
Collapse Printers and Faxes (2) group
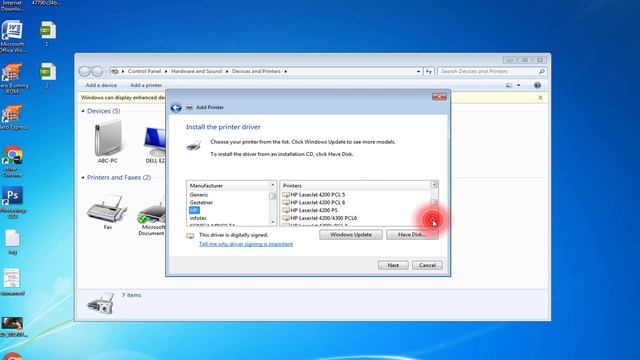pyautogui.click(x=83, y=178)
